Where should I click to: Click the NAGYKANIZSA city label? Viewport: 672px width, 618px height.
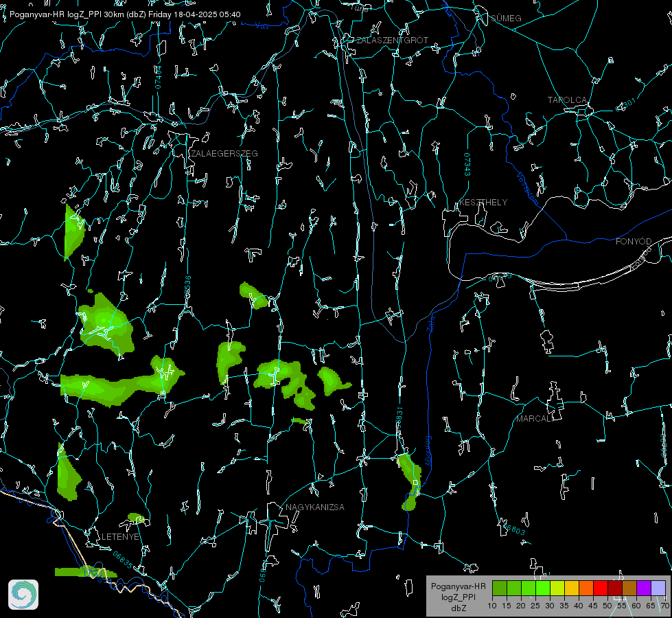[x=315, y=507]
